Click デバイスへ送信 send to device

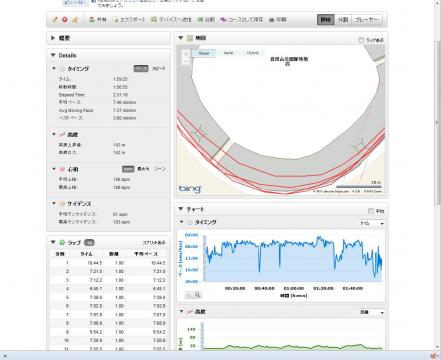171,20
